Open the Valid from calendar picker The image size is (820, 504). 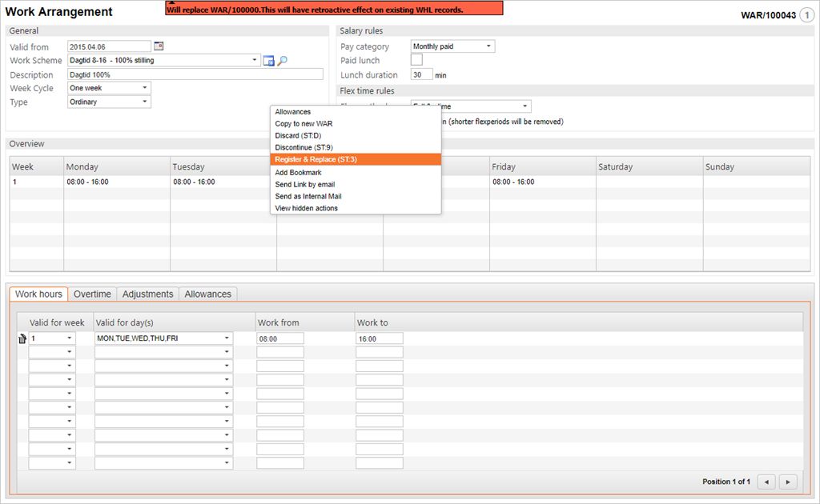tap(158, 46)
